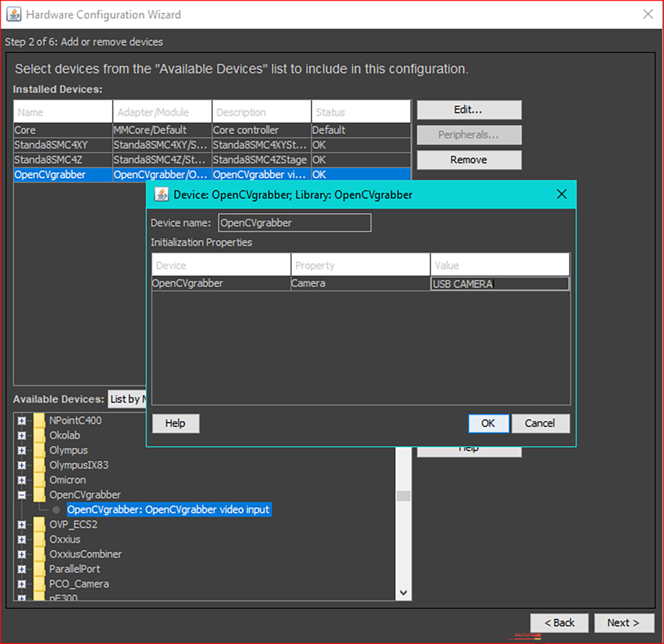Expand the Okolab device folder
Viewport: 664px width, 644px height.
(22, 435)
